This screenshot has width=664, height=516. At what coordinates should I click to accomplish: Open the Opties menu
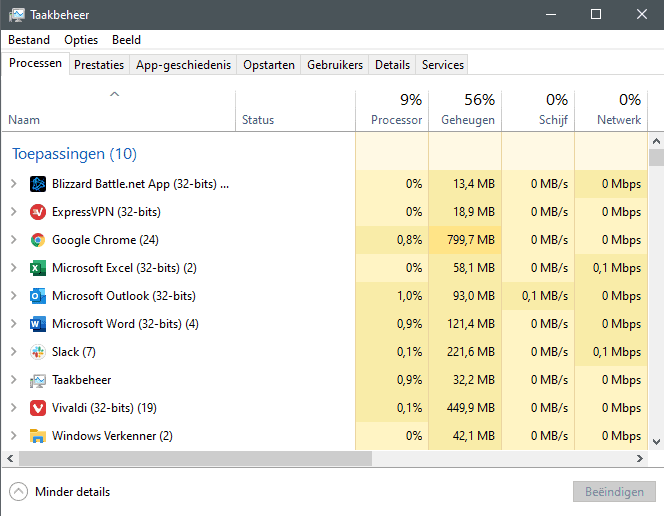pos(81,40)
